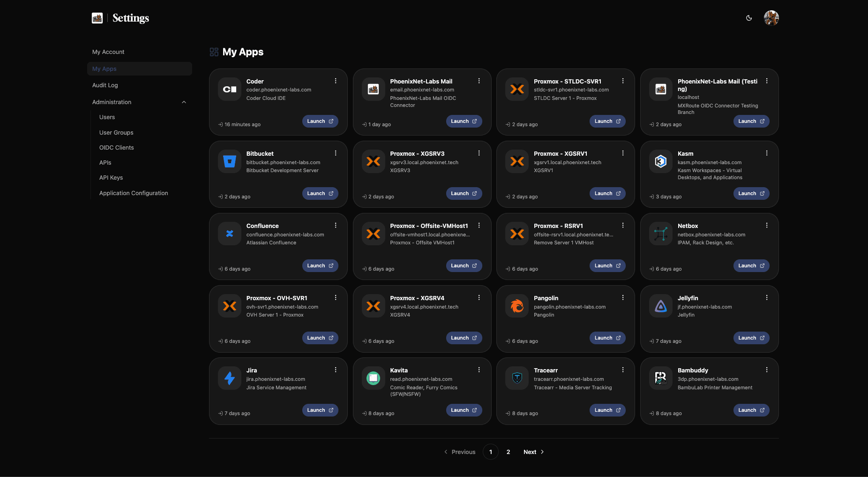Screen dimensions: 868x477
Task: Click the Proxmox - XGSRV3 icon
Action: click(374, 161)
